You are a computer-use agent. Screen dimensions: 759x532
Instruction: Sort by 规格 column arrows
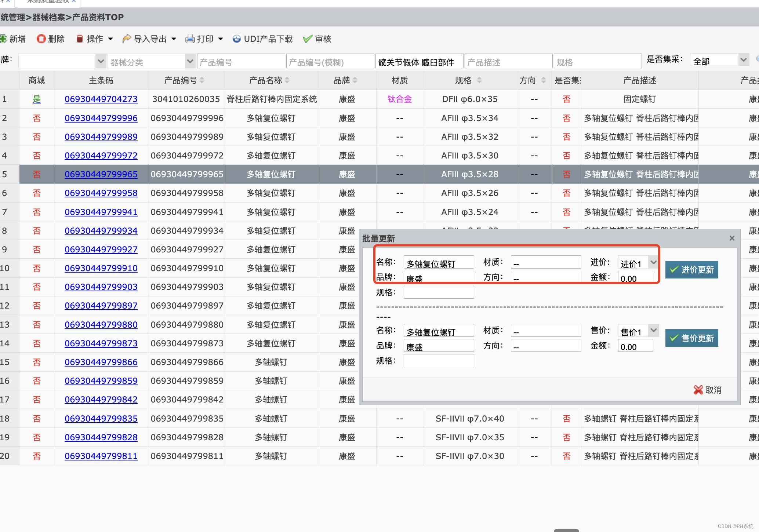pos(479,80)
